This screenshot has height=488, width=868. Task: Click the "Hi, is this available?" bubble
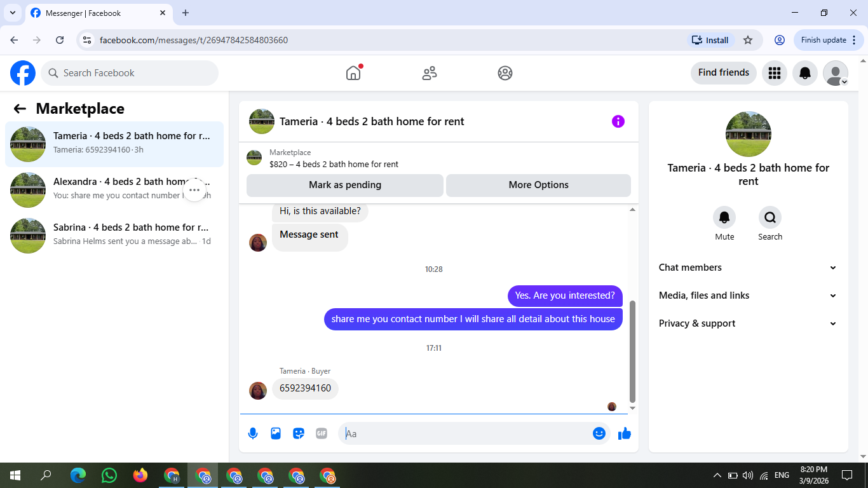coord(320,212)
